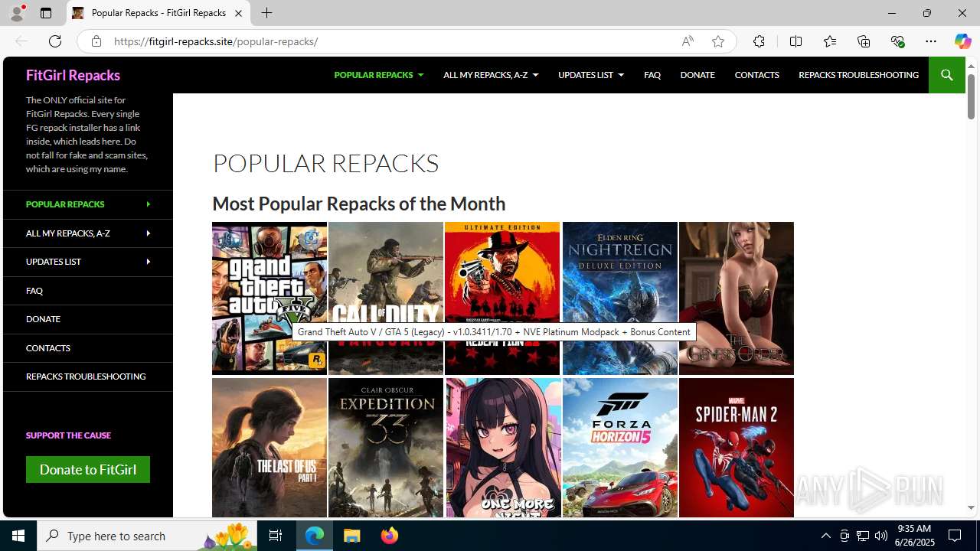Open Microsoft Edge from taskbar
980x551 pixels.
[315, 536]
